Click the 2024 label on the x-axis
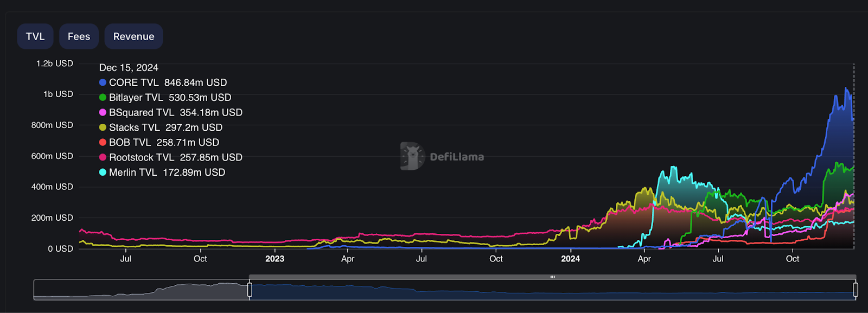The image size is (868, 313). [x=570, y=259]
